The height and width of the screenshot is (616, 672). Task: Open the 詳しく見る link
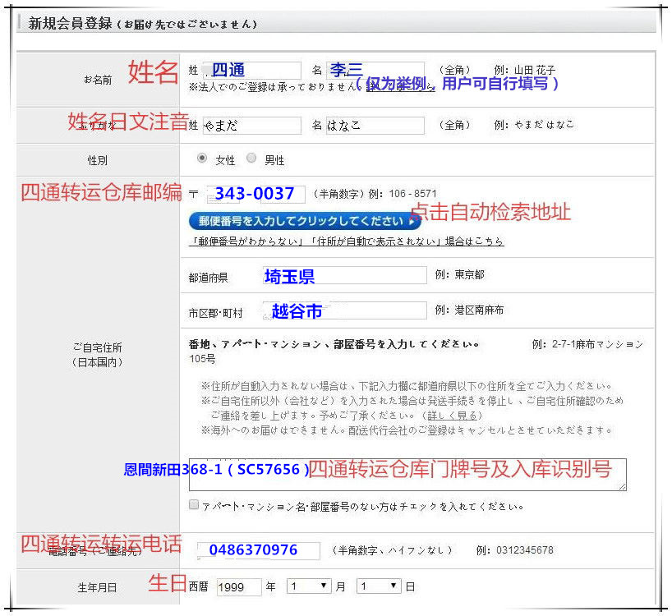click(x=452, y=416)
